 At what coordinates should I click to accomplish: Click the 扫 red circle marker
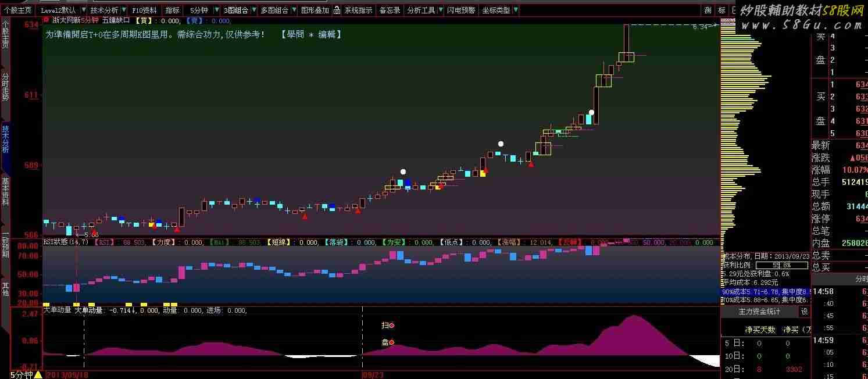point(391,326)
